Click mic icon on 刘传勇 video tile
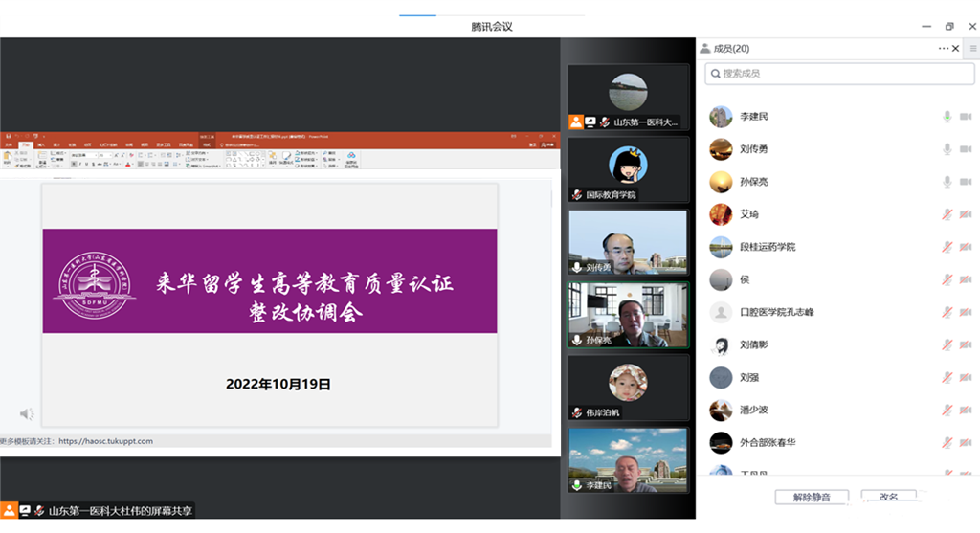 click(576, 267)
